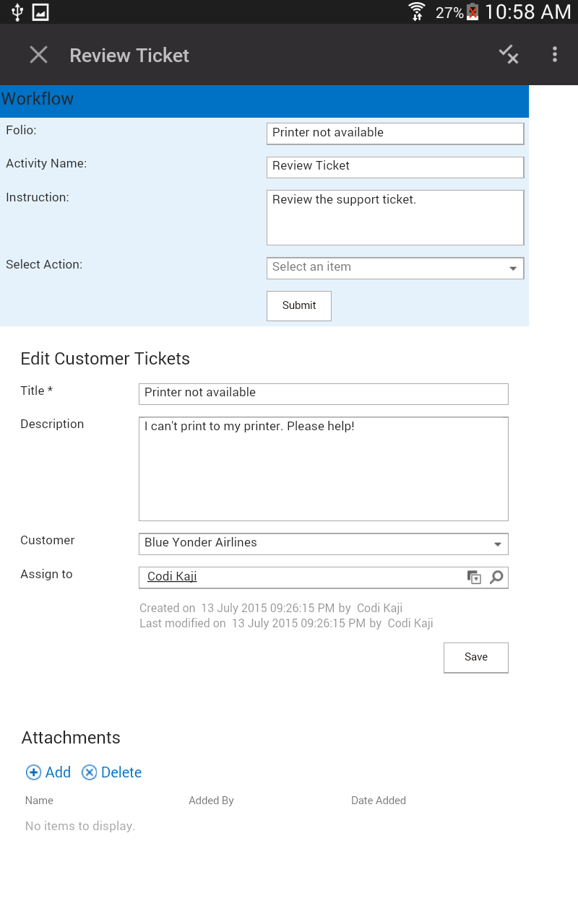This screenshot has width=578, height=924.
Task: Expand the Select Action dropdown
Action: [395, 268]
